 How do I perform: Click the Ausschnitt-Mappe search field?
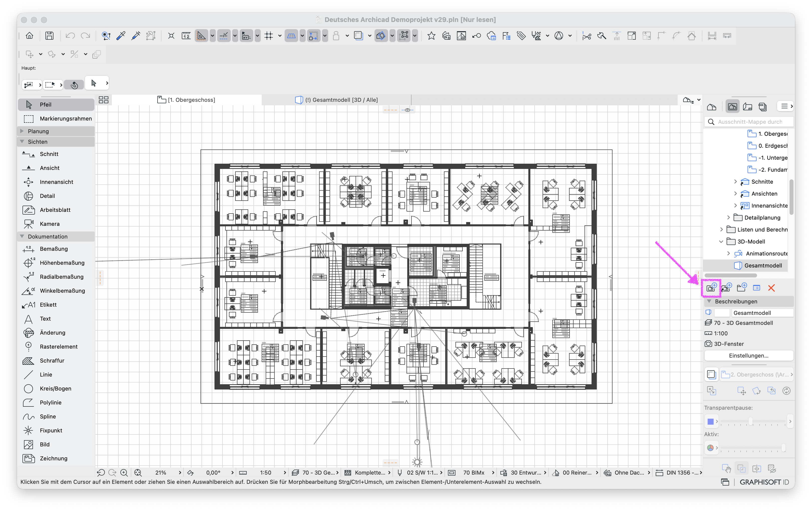(749, 122)
